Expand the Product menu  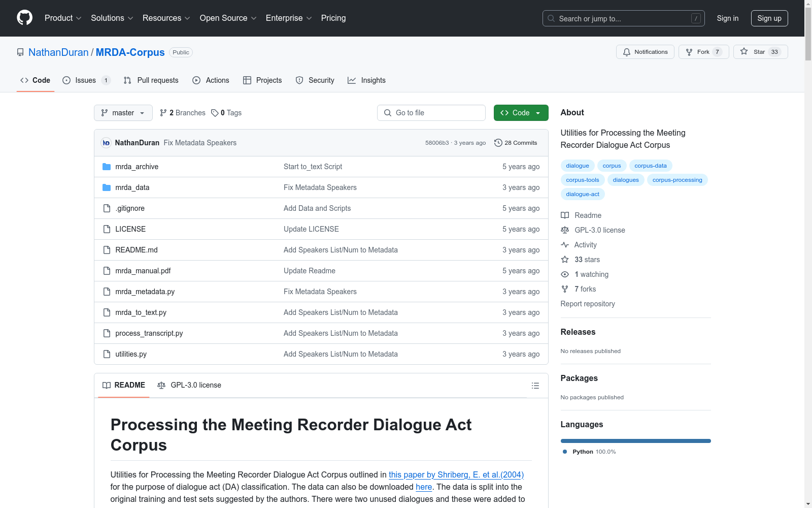(x=63, y=18)
